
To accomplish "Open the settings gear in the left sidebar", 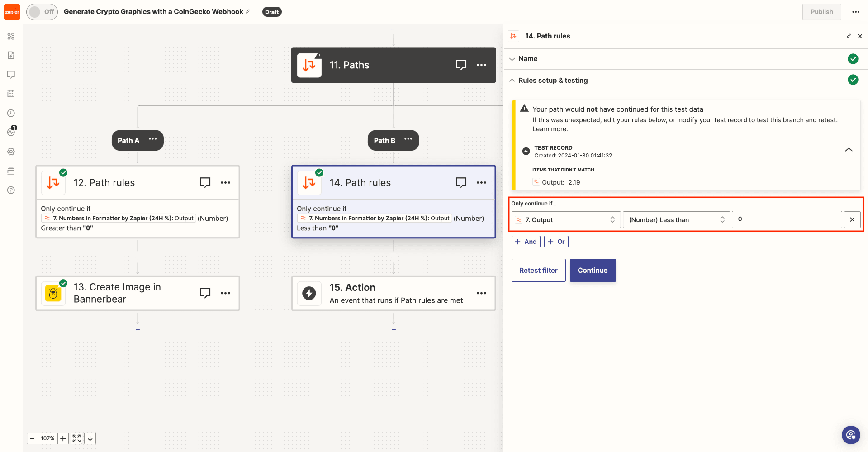I will [11, 152].
